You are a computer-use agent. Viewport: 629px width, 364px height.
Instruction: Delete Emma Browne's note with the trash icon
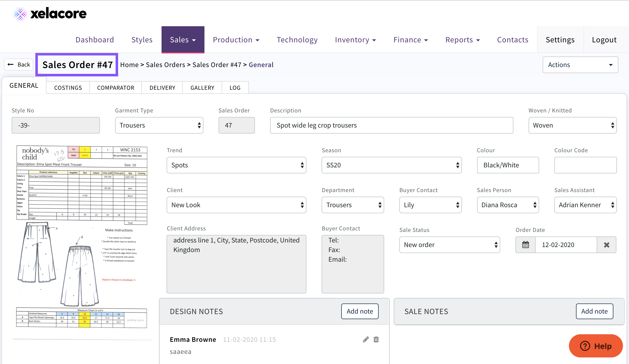[376, 339]
